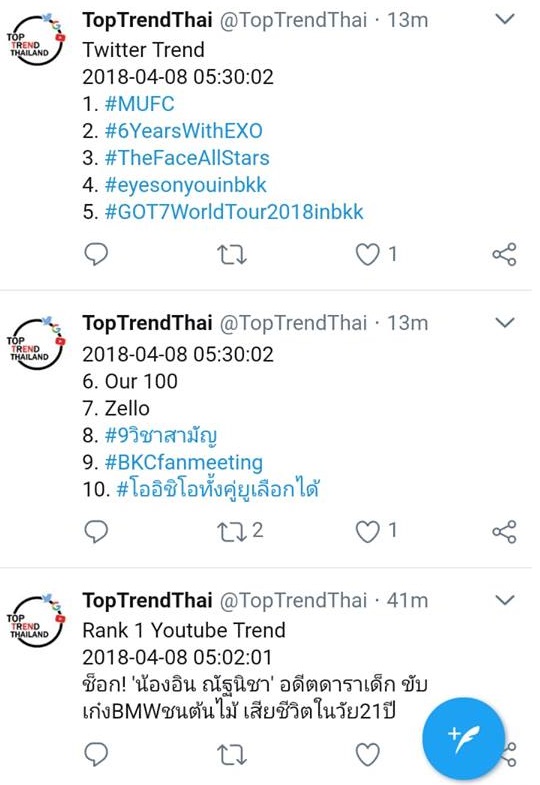Share the tweet listing #BKCfanmeeting
Screen dimensions: 540x785
tap(504, 532)
